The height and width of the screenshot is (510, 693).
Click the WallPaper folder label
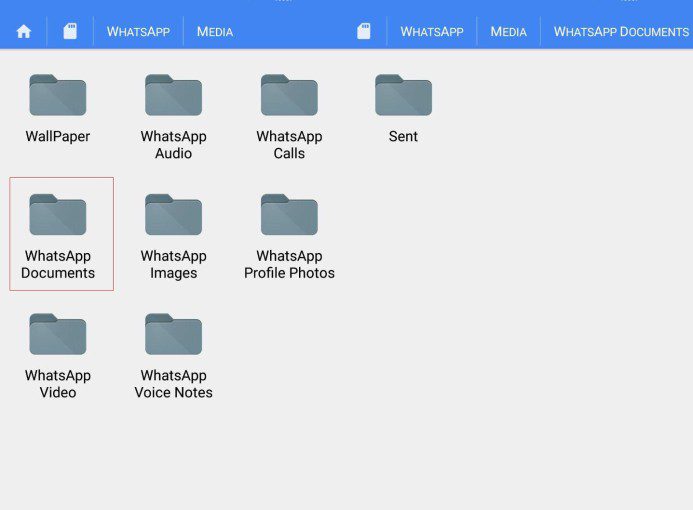(x=57, y=136)
